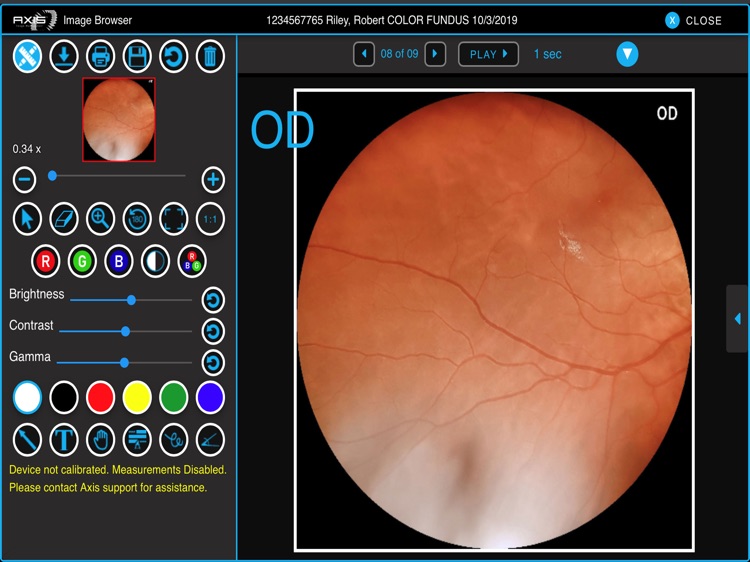Go to the next image
The height and width of the screenshot is (562, 750).
pyautogui.click(x=435, y=54)
